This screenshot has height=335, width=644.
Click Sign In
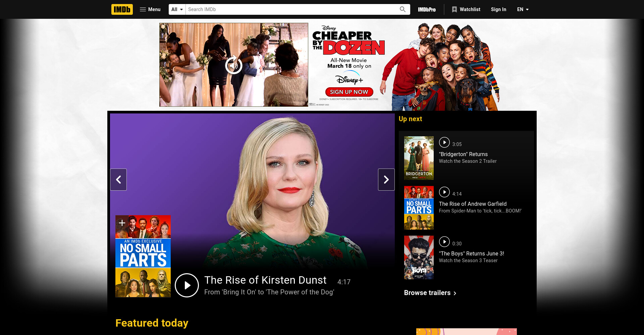pos(498,9)
